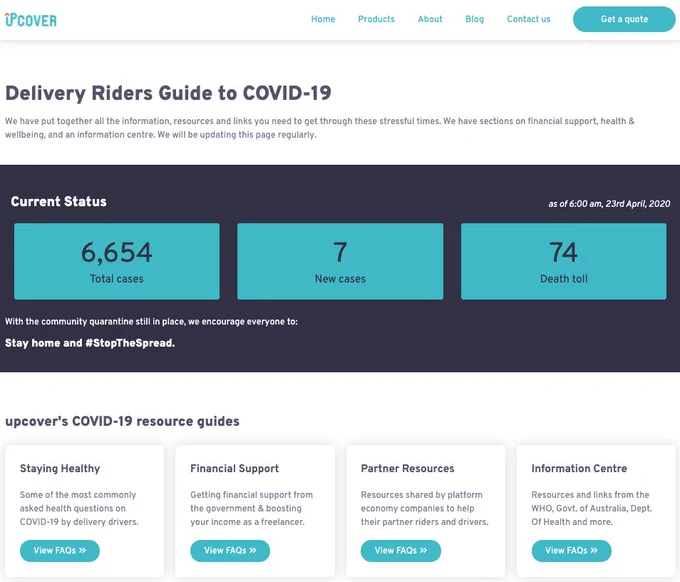Click the Financial Support card title
Image resolution: width=680 pixels, height=582 pixels.
tap(234, 468)
